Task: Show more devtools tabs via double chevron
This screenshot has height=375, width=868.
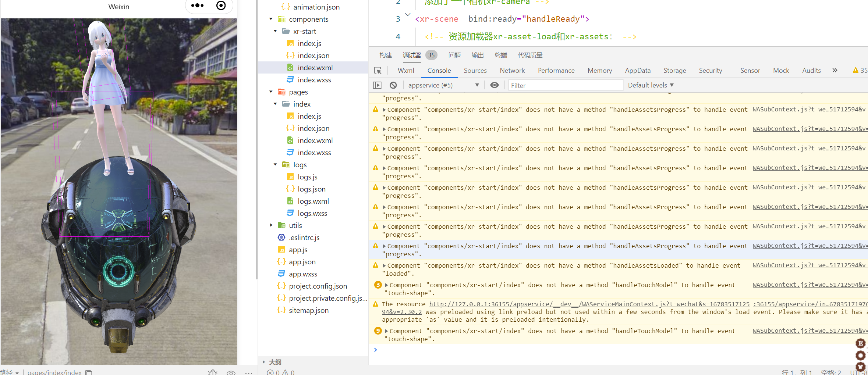Action: coord(835,70)
